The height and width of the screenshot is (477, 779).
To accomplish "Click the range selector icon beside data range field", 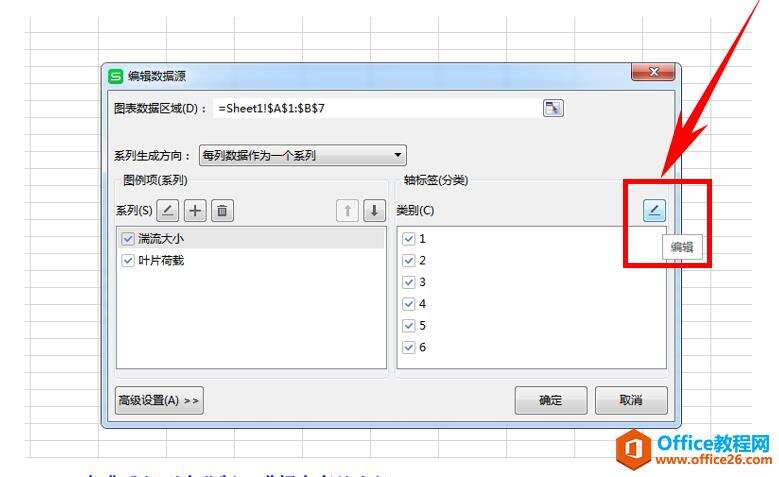I will pos(553,108).
